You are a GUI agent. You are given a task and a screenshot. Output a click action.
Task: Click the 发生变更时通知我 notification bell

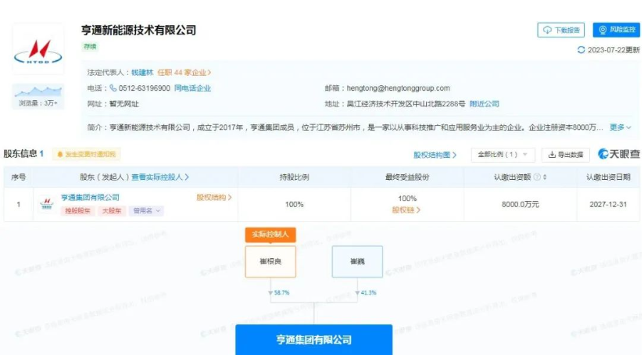pyautogui.click(x=60, y=155)
